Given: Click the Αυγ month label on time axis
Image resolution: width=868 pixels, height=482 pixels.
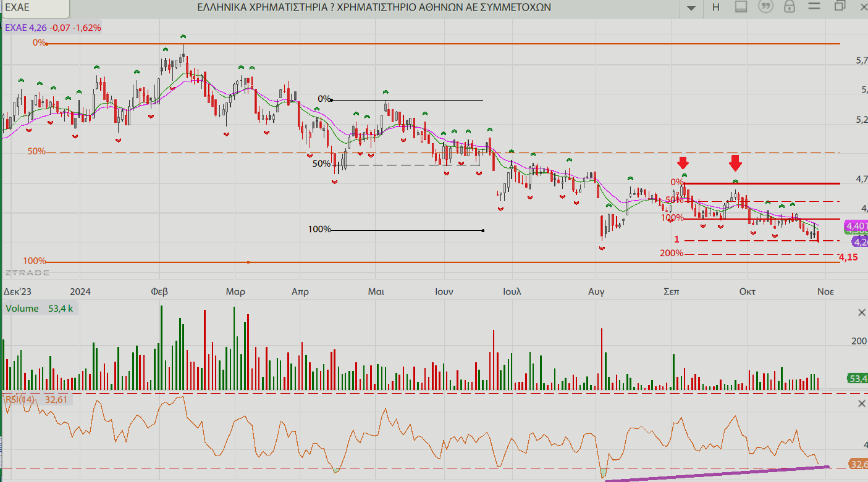Looking at the screenshot, I should pos(596,291).
